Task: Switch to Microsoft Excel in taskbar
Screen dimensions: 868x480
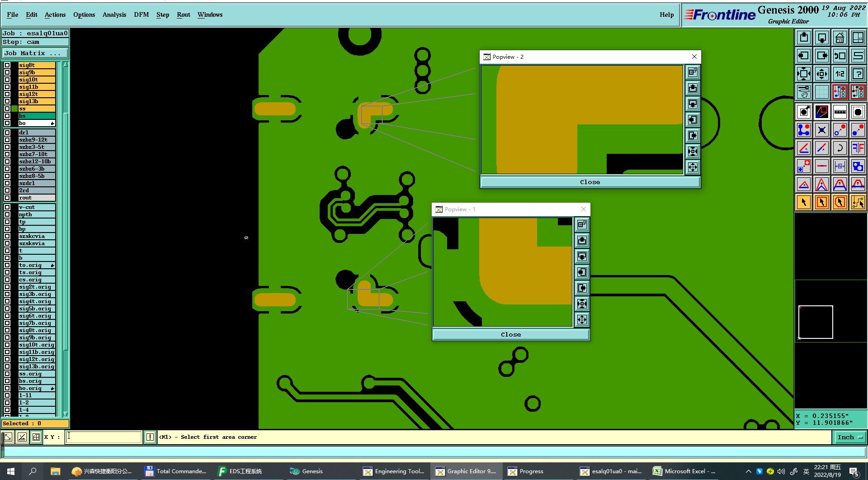Action: tap(685, 471)
